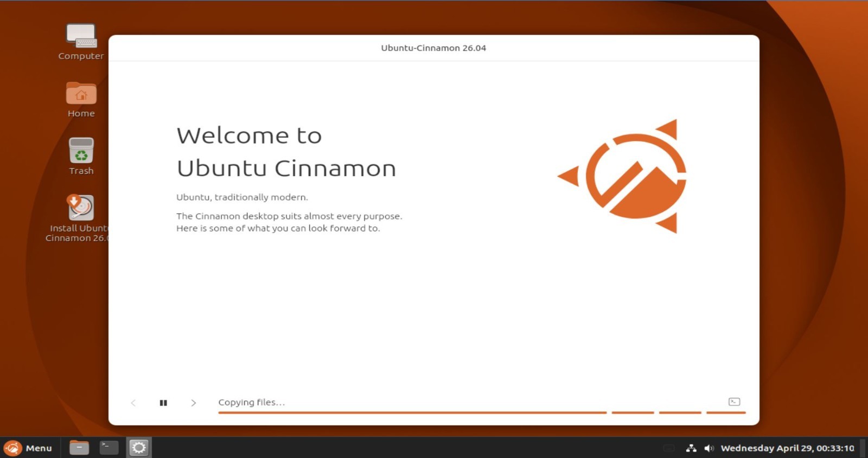Click the Copying files progress bar
The height and width of the screenshot is (458, 868).
point(482,412)
